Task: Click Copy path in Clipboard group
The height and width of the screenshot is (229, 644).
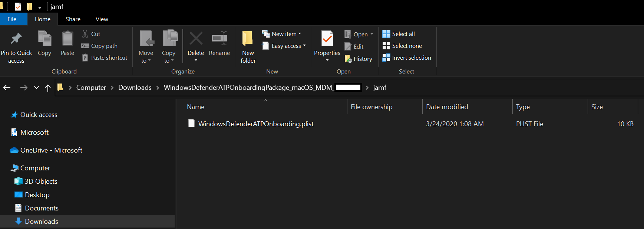Action: tap(99, 46)
